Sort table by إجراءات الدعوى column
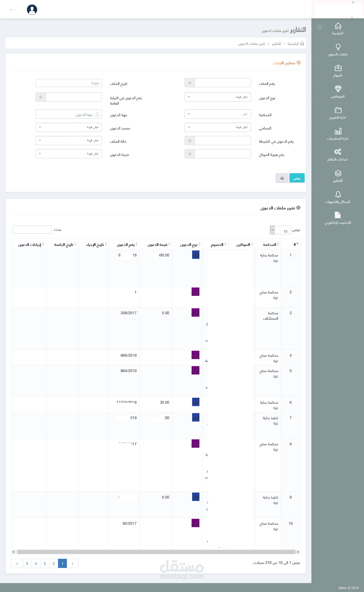 pyautogui.click(x=29, y=244)
